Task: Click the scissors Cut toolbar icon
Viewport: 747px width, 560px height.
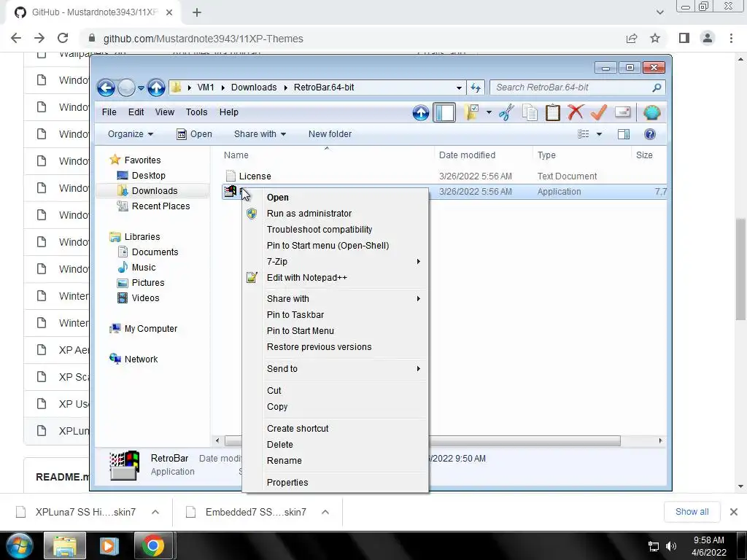Action: tap(506, 113)
